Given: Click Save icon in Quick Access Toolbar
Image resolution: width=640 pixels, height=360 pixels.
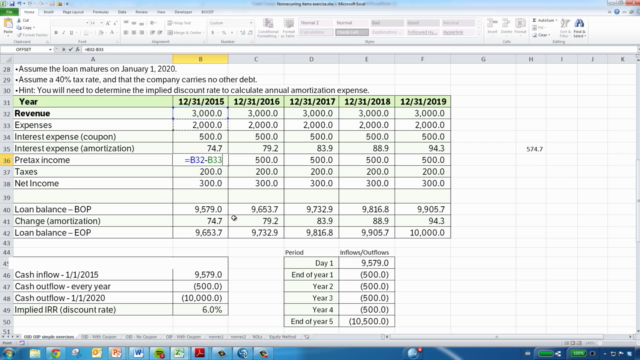Looking at the screenshot, I should click(x=12, y=4).
